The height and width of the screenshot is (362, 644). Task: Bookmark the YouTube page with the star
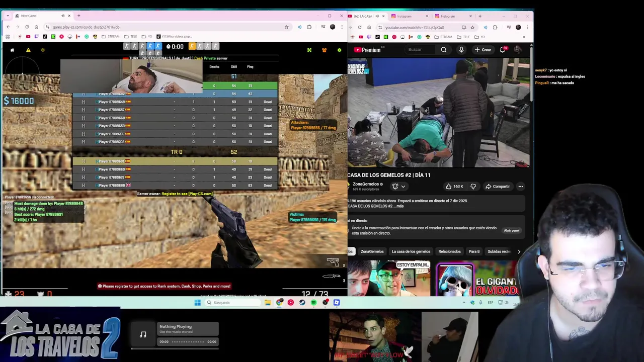(472, 27)
